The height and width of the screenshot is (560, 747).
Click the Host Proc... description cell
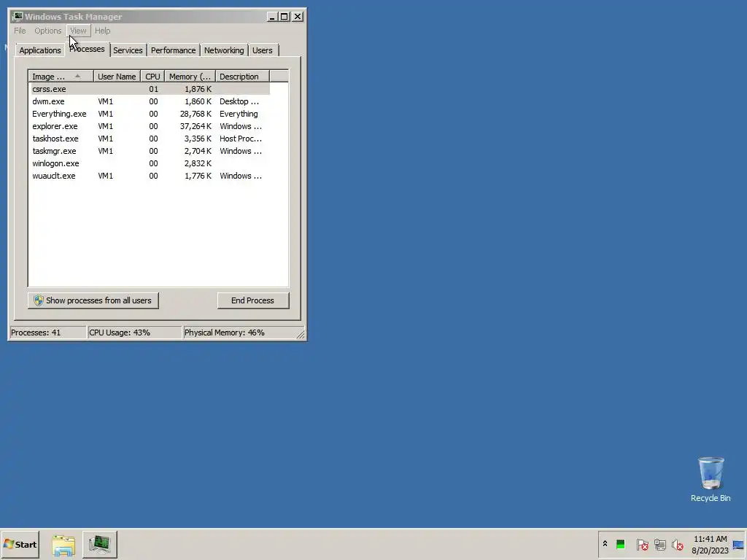[241, 139]
